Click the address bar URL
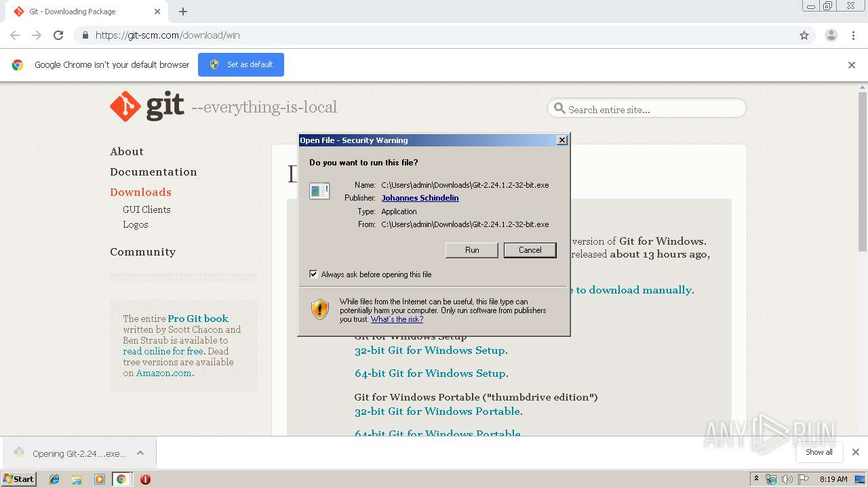The width and height of the screenshot is (868, 488). pyautogui.click(x=167, y=35)
